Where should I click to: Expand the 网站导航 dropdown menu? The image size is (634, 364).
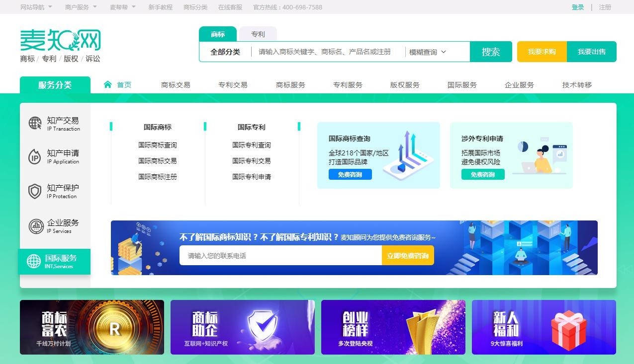click(x=36, y=7)
